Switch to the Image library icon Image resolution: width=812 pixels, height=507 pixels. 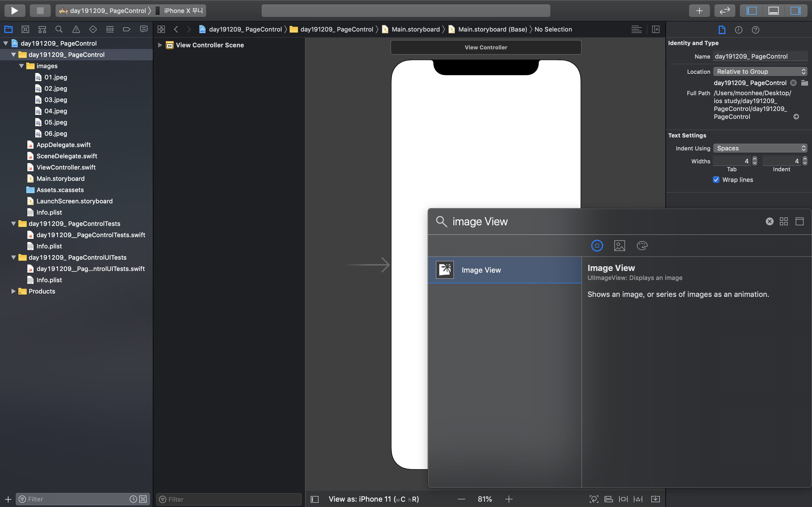click(619, 246)
